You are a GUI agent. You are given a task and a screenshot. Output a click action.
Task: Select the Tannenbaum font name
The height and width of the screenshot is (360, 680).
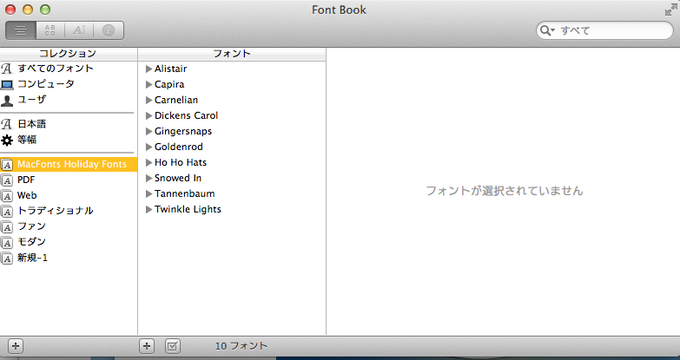[184, 193]
